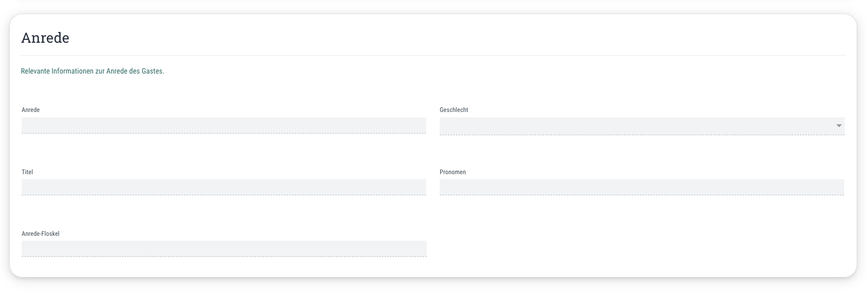This screenshot has width=868, height=291.
Task: Click the Geschlecht field label
Action: 454,110
